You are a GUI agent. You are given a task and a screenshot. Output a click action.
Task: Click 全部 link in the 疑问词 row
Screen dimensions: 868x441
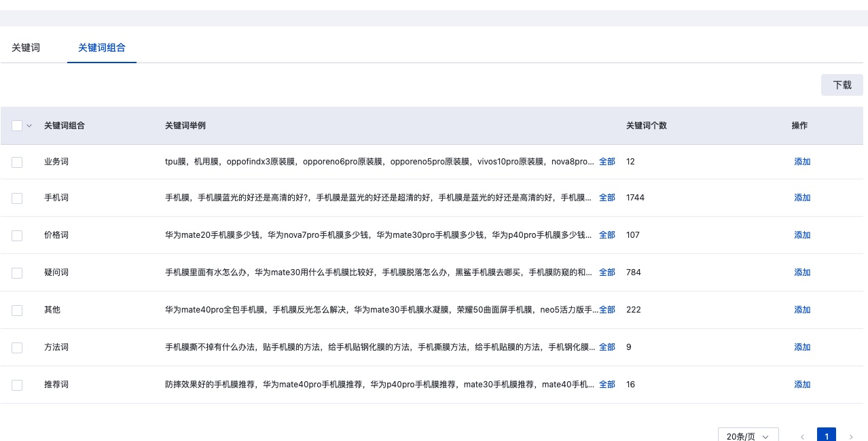point(607,272)
